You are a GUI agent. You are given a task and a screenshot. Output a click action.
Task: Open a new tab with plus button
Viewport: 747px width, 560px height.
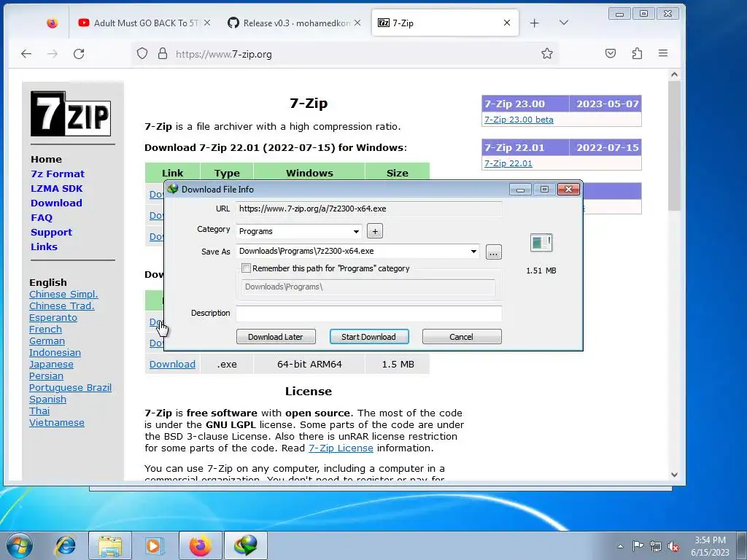click(x=535, y=23)
